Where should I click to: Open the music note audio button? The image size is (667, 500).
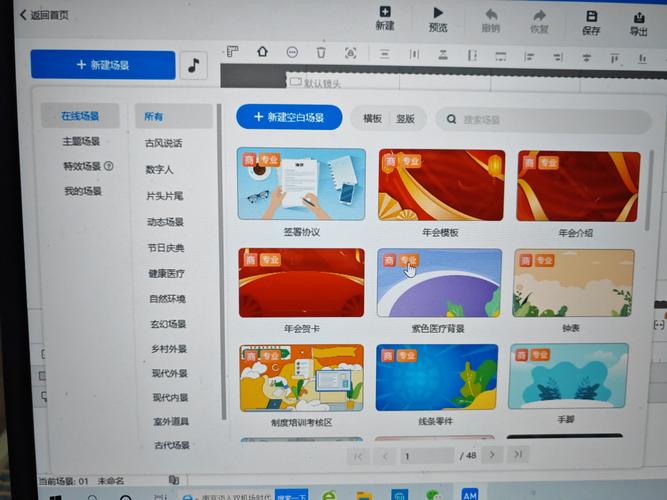[193, 66]
